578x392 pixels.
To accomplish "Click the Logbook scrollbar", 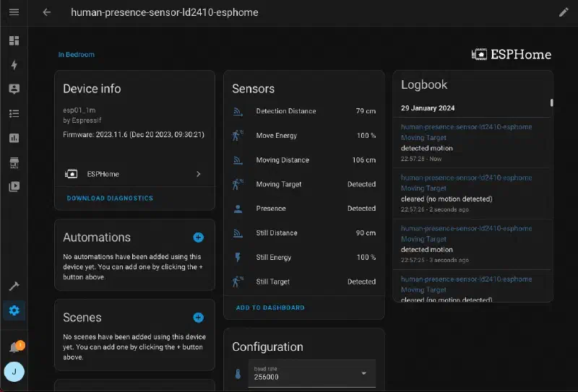I will pyautogui.click(x=551, y=103).
